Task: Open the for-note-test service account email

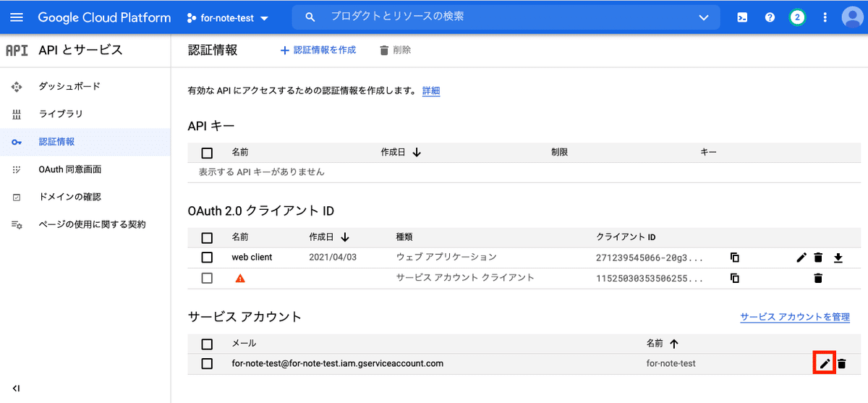Action: [x=337, y=363]
